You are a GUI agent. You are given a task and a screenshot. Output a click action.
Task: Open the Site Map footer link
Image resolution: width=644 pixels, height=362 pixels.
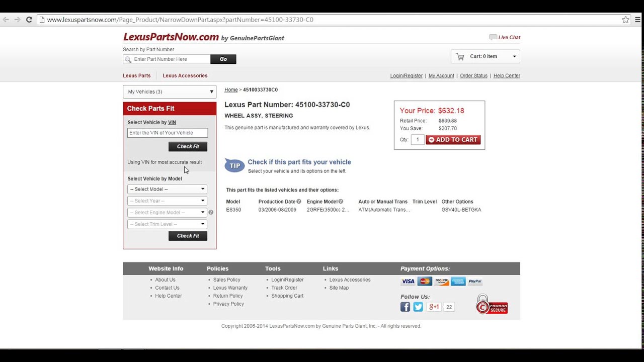point(339,288)
